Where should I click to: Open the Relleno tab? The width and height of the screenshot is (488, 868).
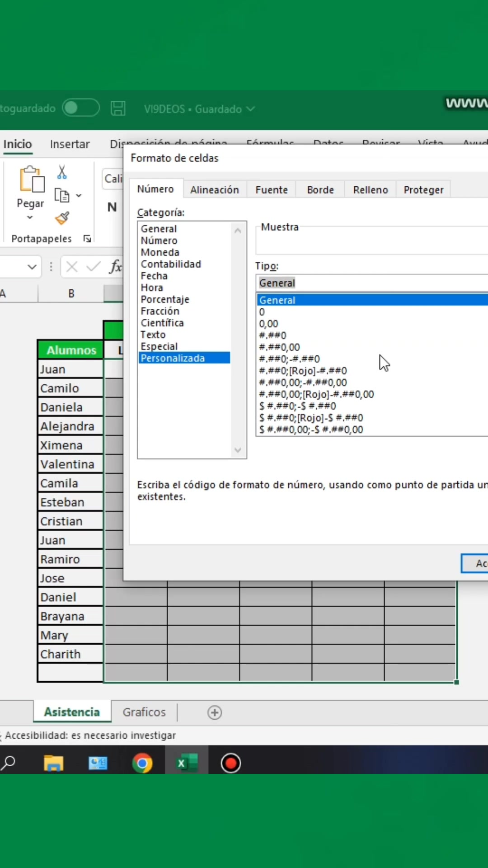click(371, 190)
